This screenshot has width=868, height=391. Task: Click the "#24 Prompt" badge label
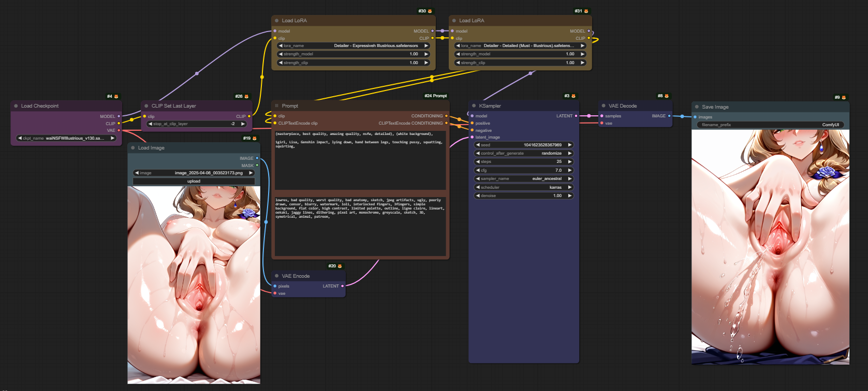pyautogui.click(x=436, y=96)
